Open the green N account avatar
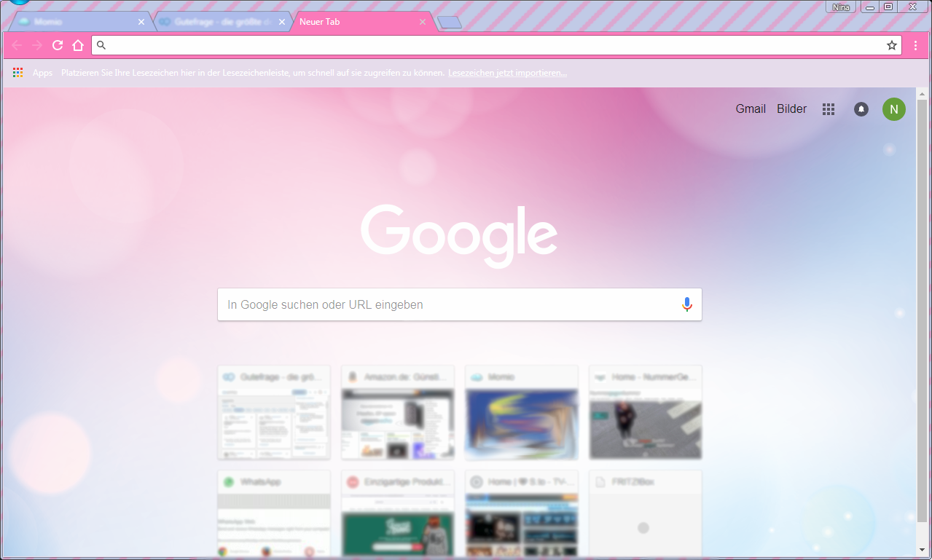 [893, 109]
